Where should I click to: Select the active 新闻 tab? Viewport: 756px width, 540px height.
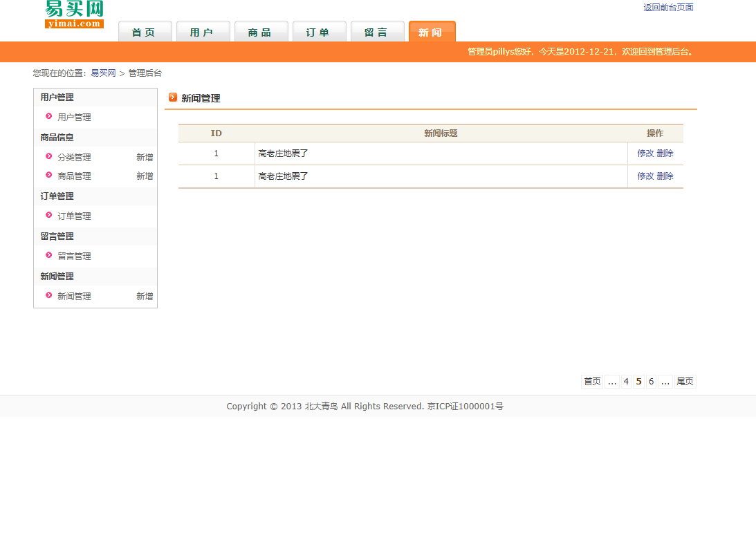pyautogui.click(x=432, y=32)
